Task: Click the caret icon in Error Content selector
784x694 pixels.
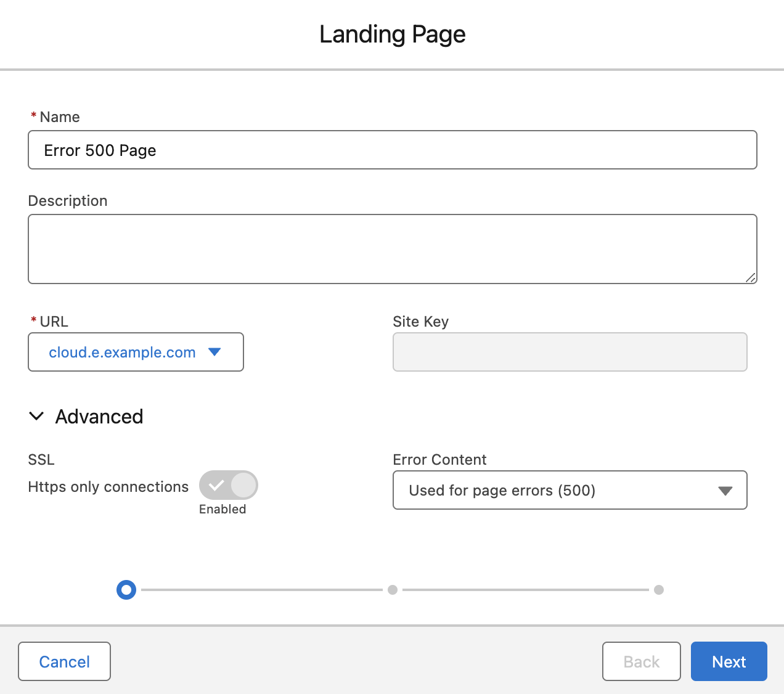Action: pos(725,490)
